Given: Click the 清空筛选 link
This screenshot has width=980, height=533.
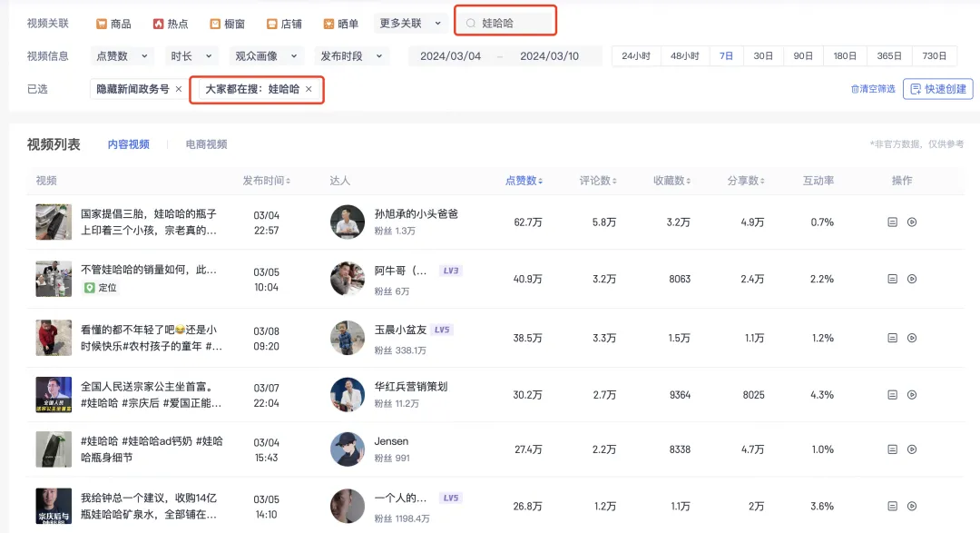Looking at the screenshot, I should click(x=873, y=89).
